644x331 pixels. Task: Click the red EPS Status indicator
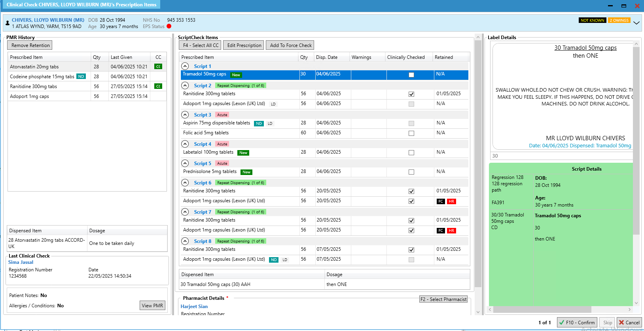pos(169,26)
